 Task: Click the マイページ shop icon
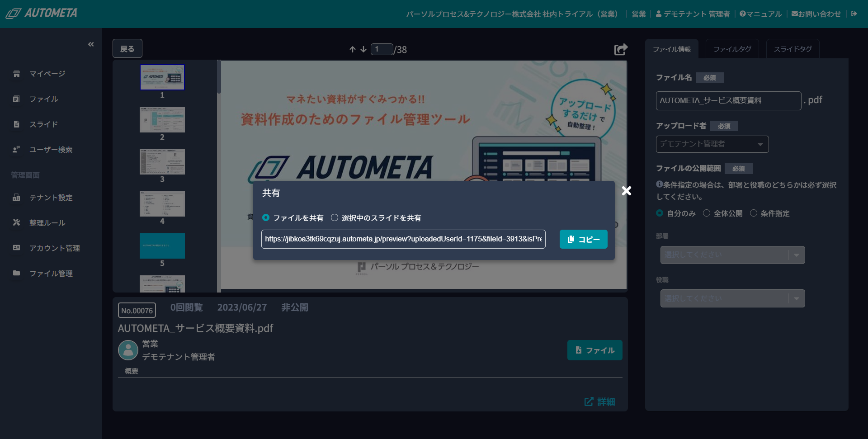17,74
